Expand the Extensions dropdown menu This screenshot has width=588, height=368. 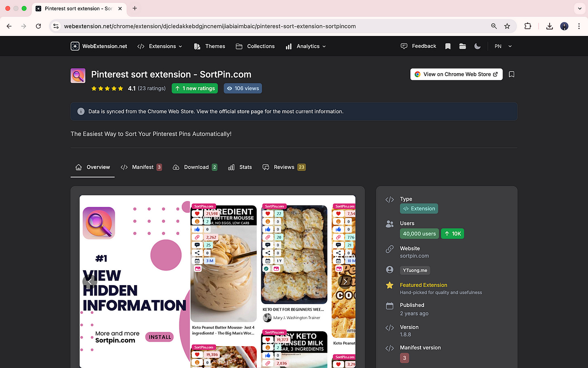(160, 46)
